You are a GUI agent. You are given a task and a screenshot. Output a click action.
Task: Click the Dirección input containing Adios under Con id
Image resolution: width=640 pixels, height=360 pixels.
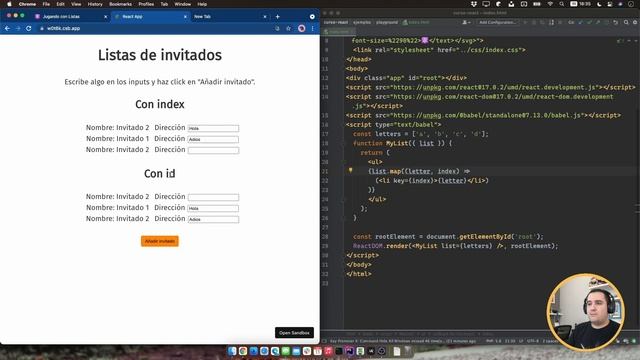213,219
